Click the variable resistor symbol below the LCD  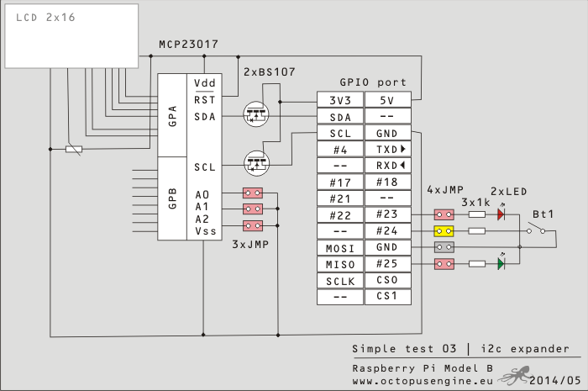point(74,150)
